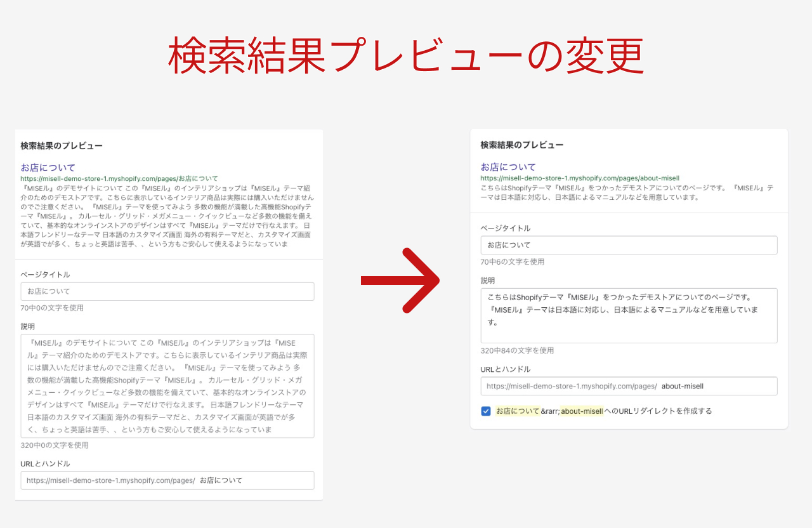Click the right preview description snippet starting こちらはShopify

(627, 193)
